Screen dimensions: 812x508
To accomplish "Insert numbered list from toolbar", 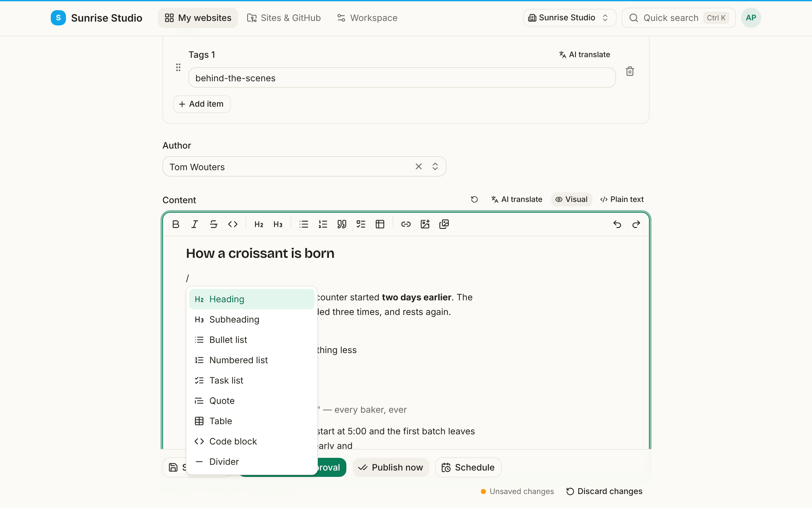I will pos(323,224).
